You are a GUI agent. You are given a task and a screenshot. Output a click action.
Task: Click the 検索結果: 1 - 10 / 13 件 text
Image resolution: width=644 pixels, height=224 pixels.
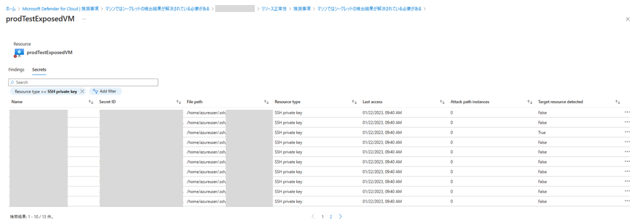[x=32, y=217]
